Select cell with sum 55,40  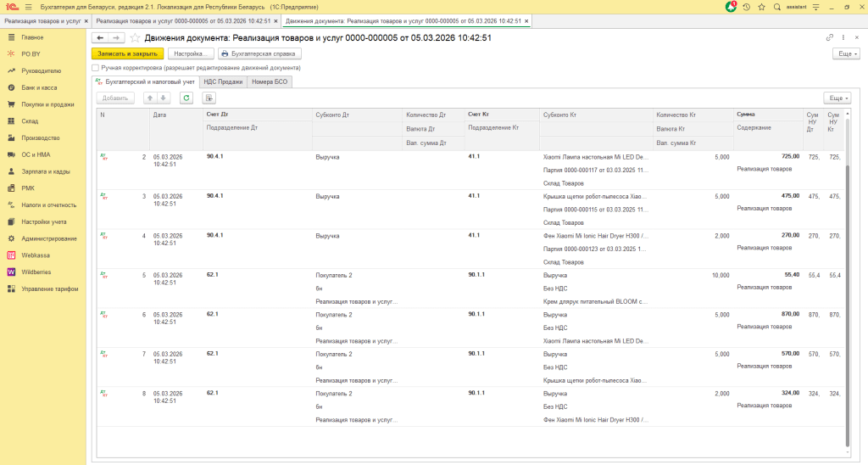tap(768, 275)
